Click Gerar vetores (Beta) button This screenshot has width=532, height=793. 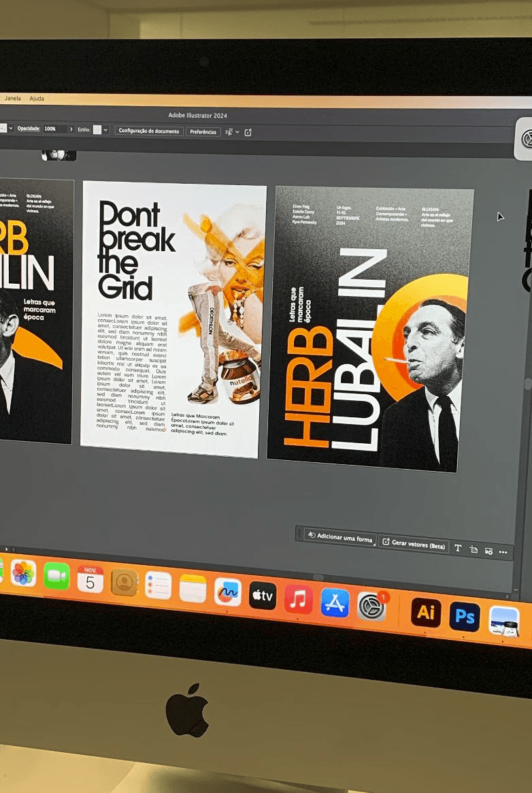(414, 544)
